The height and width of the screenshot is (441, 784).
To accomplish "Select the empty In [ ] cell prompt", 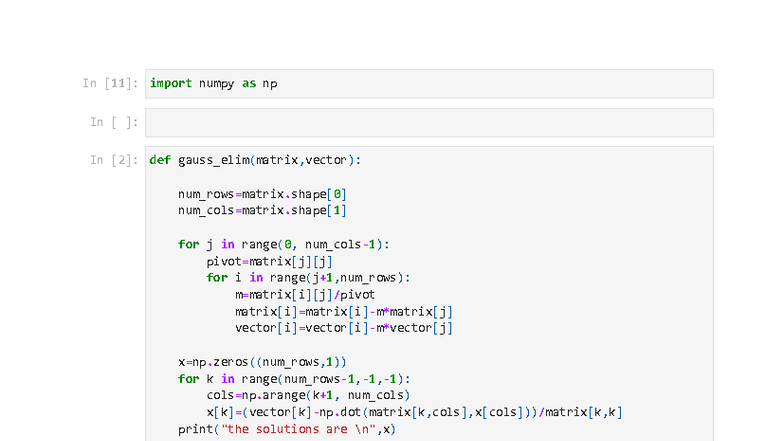I will [x=113, y=122].
